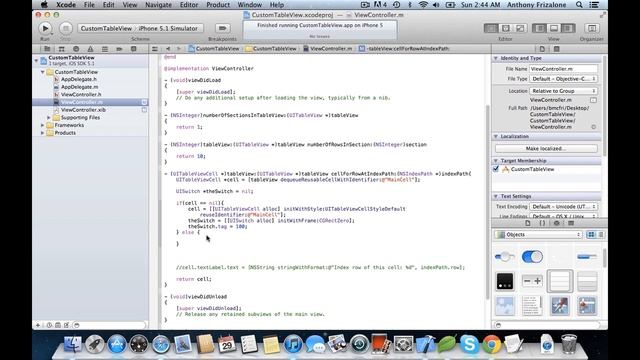Open the File menu
The width and height of the screenshot is (640, 360).
(x=89, y=5)
